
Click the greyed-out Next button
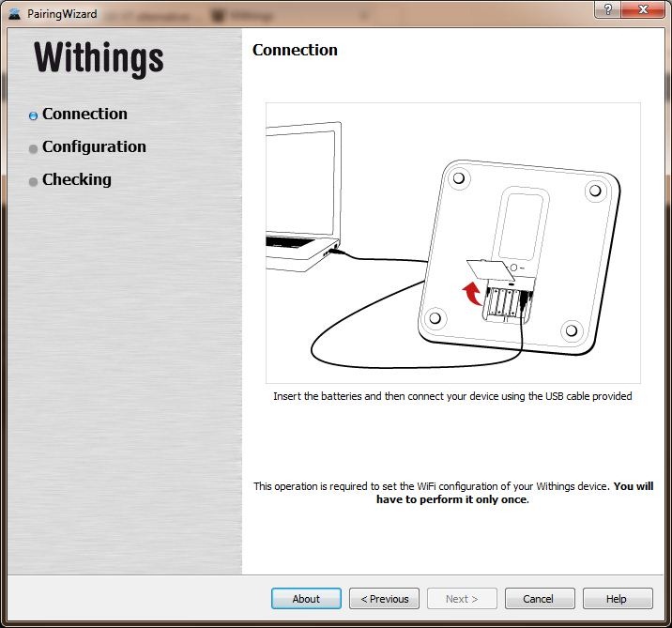(462, 598)
